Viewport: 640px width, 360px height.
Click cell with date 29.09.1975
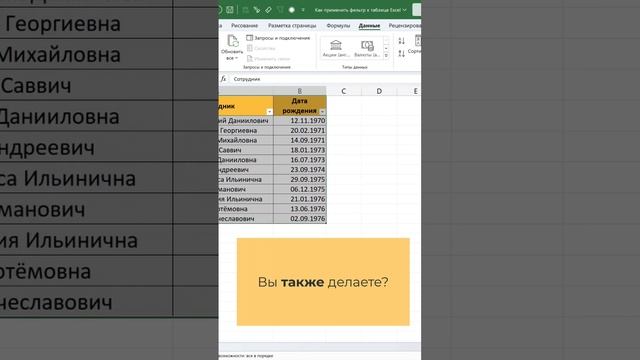pyautogui.click(x=300, y=179)
